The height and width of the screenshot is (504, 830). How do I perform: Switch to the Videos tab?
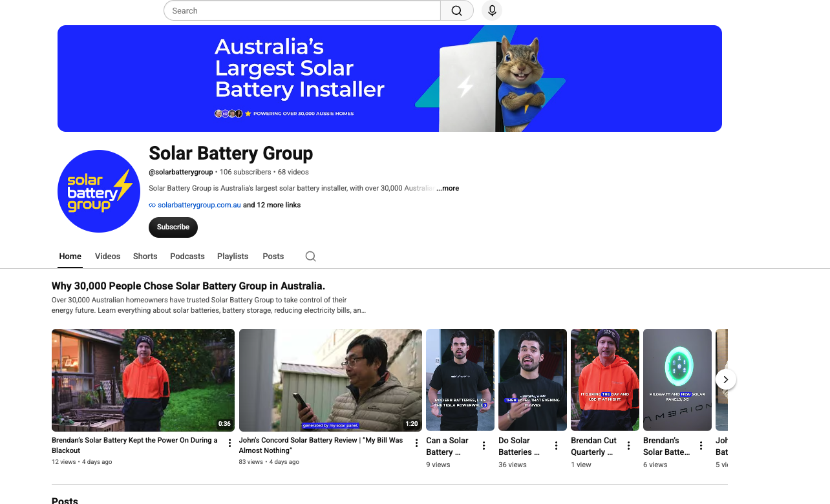click(x=107, y=257)
